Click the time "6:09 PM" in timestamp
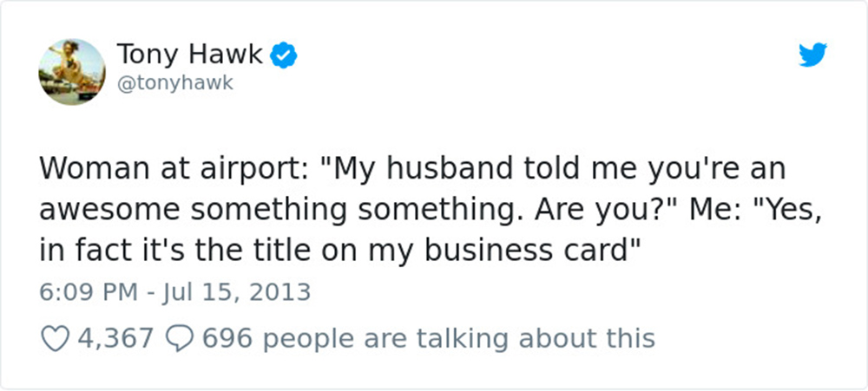Screen dimensions: 868x391 (x=89, y=292)
